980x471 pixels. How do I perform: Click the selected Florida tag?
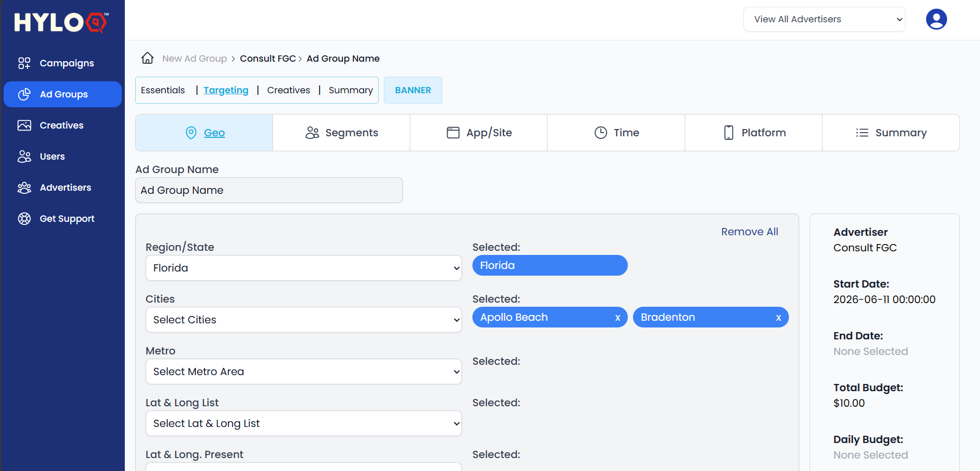pyautogui.click(x=550, y=265)
